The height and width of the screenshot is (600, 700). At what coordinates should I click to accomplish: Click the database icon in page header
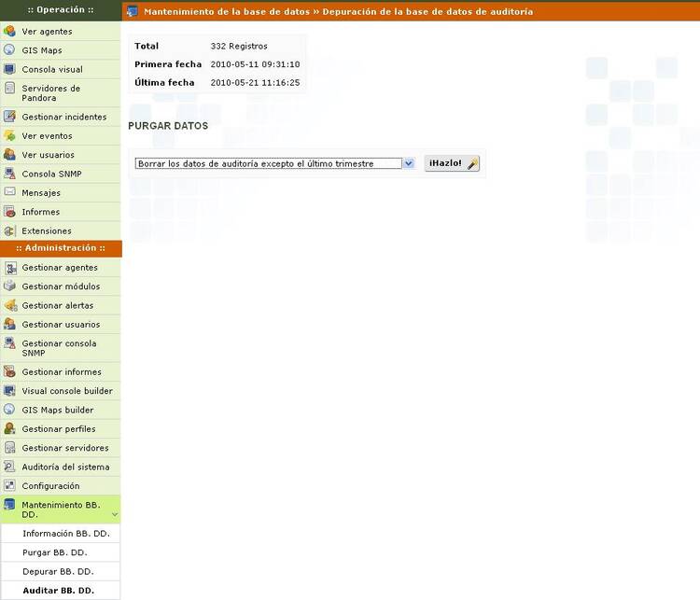[132, 12]
